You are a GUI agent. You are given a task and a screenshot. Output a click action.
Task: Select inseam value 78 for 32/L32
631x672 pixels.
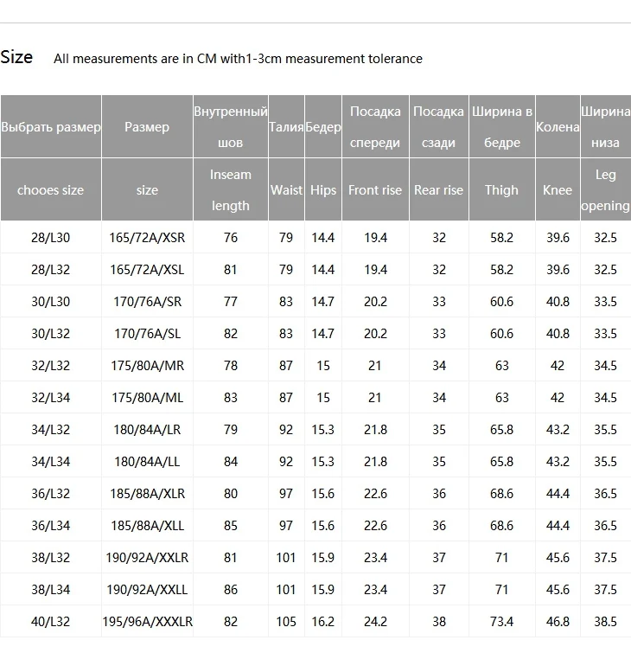(x=231, y=366)
